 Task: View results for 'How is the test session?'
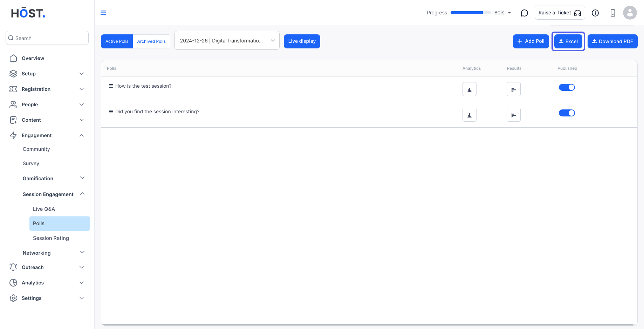point(513,89)
